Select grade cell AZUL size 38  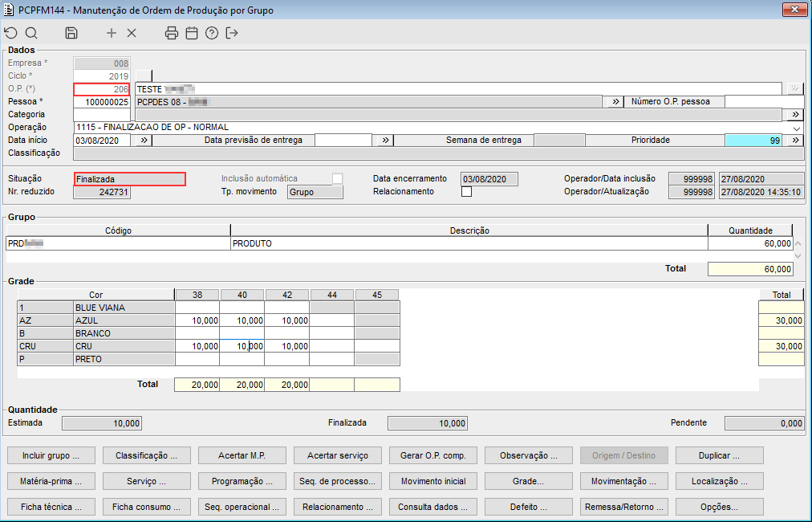pyautogui.click(x=197, y=321)
